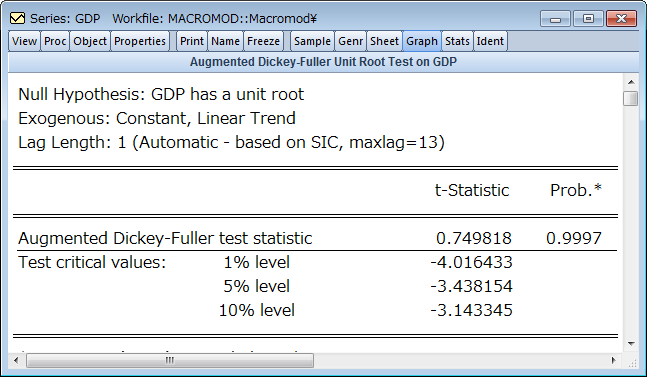Click horizontal scrollbar right arrow
The image size is (647, 377).
point(614,361)
